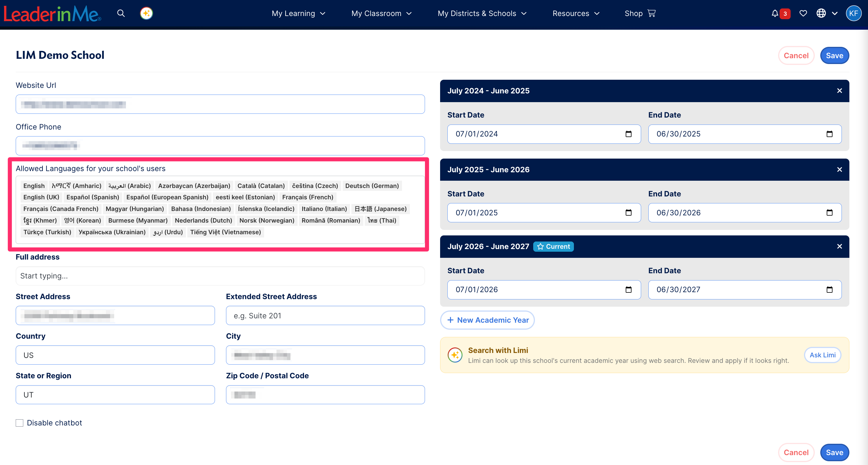Select the Español (Spanish) language tag
Image resolution: width=868 pixels, height=465 pixels.
[93, 197]
